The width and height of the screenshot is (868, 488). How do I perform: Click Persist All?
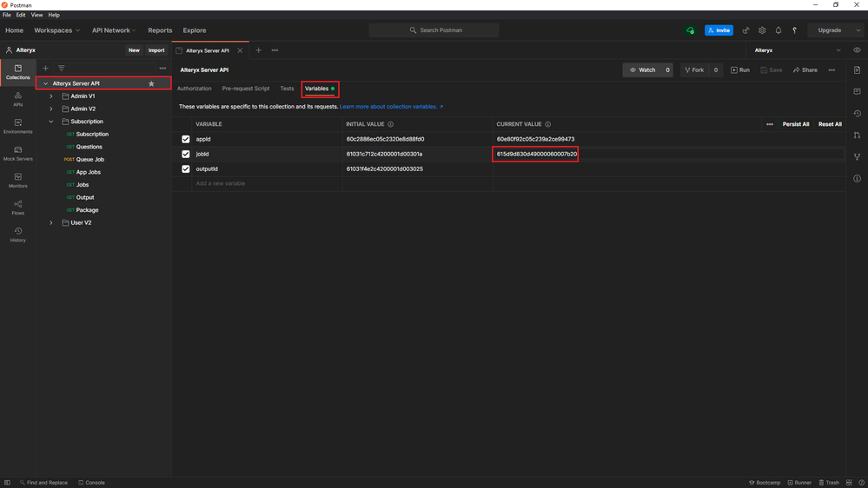[796, 124]
